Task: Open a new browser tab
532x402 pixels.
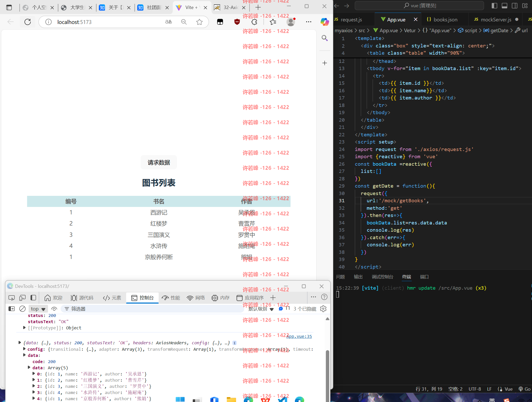Action: (x=258, y=7)
